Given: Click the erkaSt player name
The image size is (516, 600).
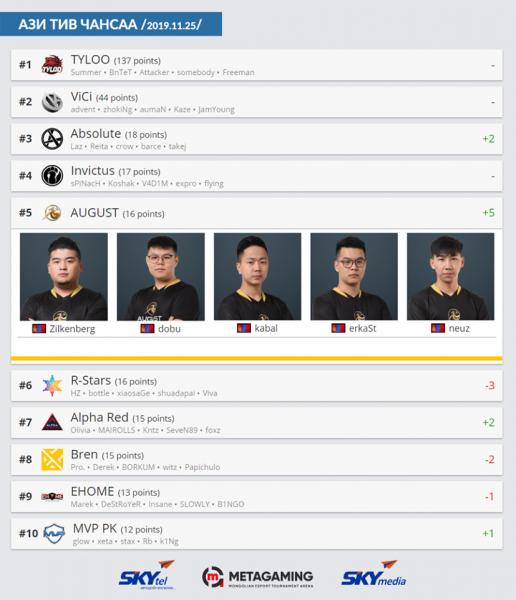Looking at the screenshot, I should coord(363,328).
